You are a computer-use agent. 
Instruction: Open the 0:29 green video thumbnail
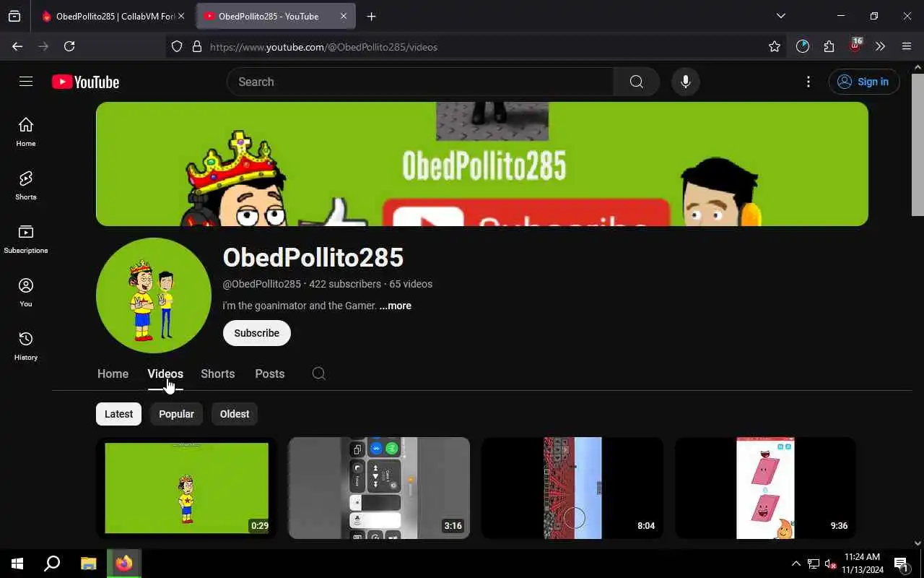point(186,488)
